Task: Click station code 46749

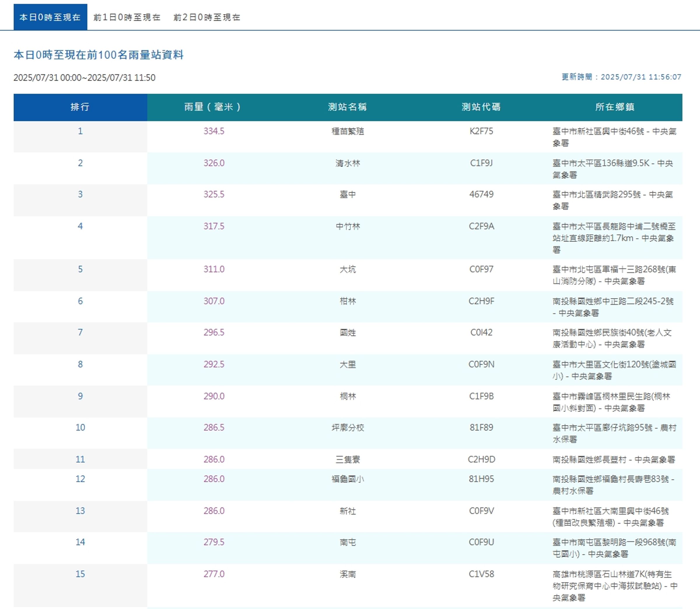Action: click(482, 194)
